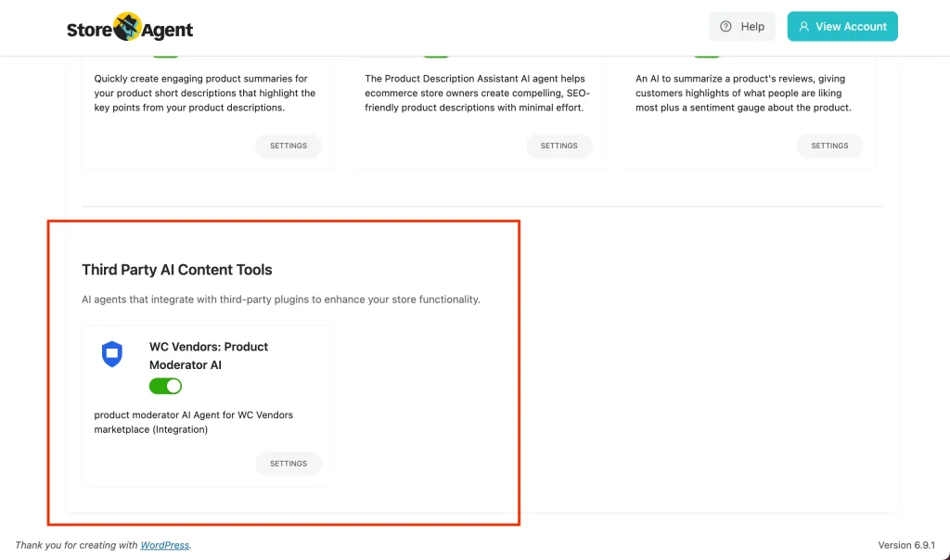The height and width of the screenshot is (560, 950).
Task: Click the WordPress link in the footer
Action: (164, 545)
